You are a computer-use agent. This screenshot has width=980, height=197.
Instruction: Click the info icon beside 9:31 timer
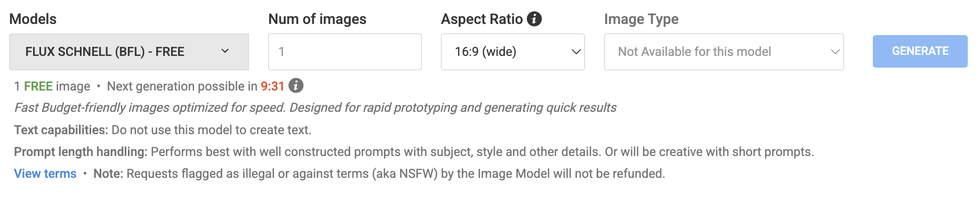(x=296, y=86)
